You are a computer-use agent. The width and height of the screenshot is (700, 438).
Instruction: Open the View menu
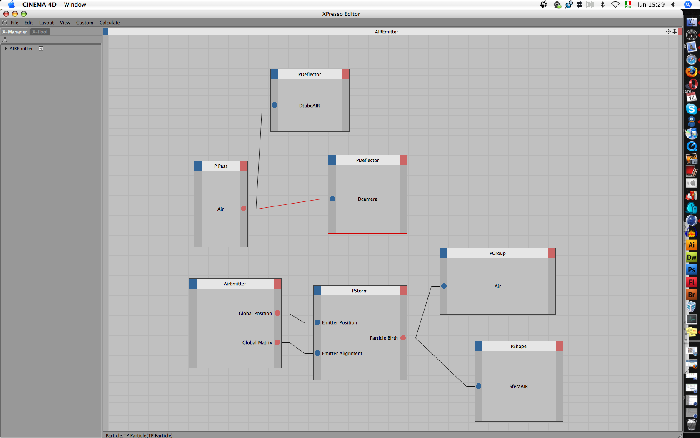(65, 22)
